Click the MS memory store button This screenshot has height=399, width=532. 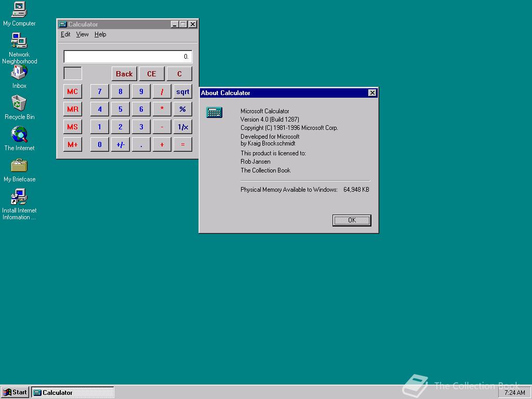point(73,127)
